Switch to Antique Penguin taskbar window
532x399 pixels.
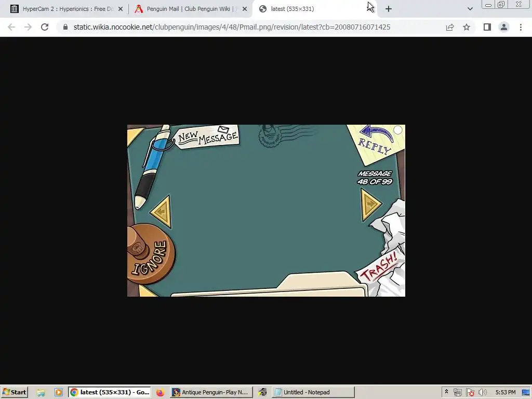tap(211, 392)
